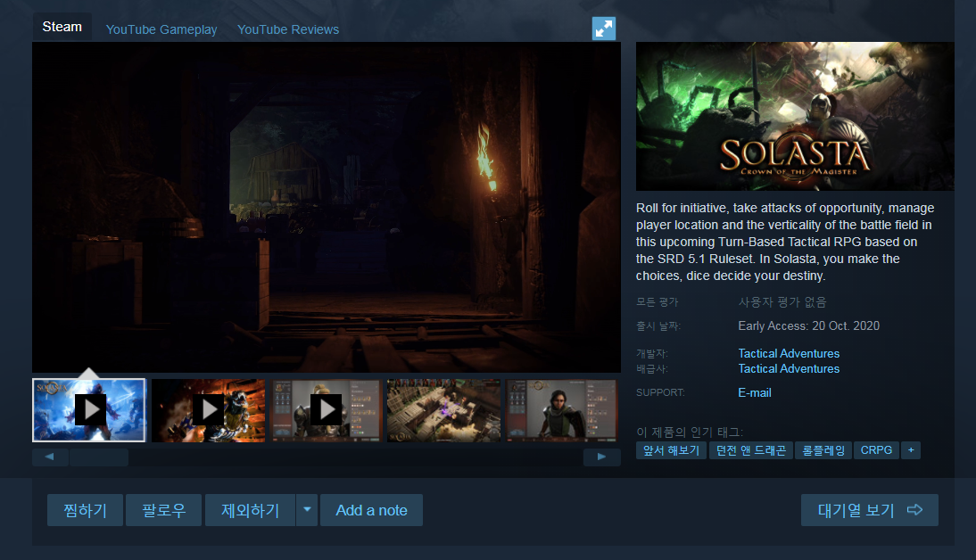This screenshot has height=560, width=976.
Task: Open the female character screenshot thumbnail
Action: (561, 411)
